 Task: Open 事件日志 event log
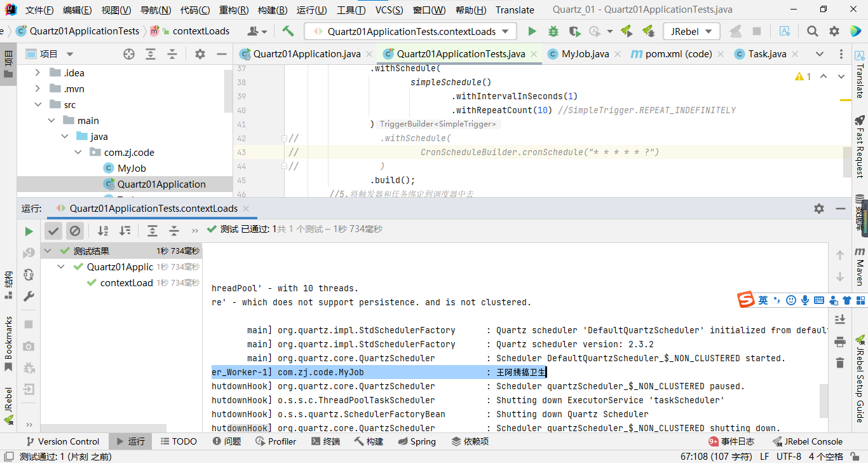pyautogui.click(x=731, y=441)
